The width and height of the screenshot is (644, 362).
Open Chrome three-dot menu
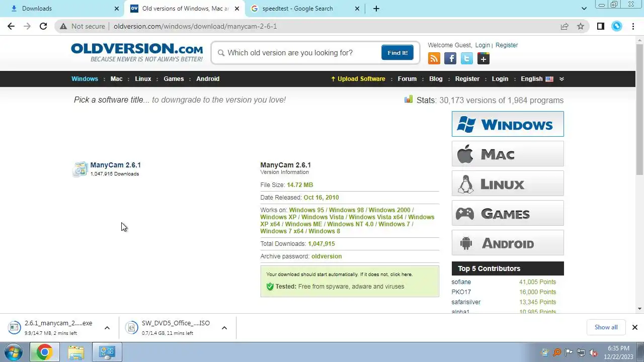[633, 26]
